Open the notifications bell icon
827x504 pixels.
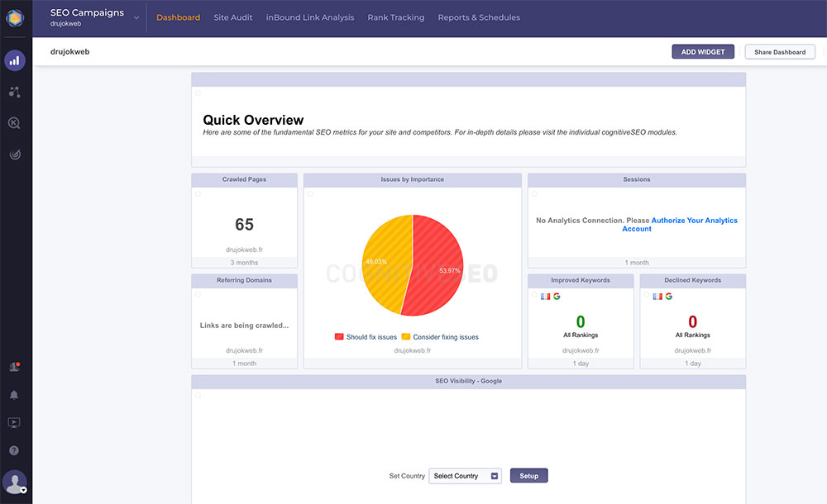[14, 395]
